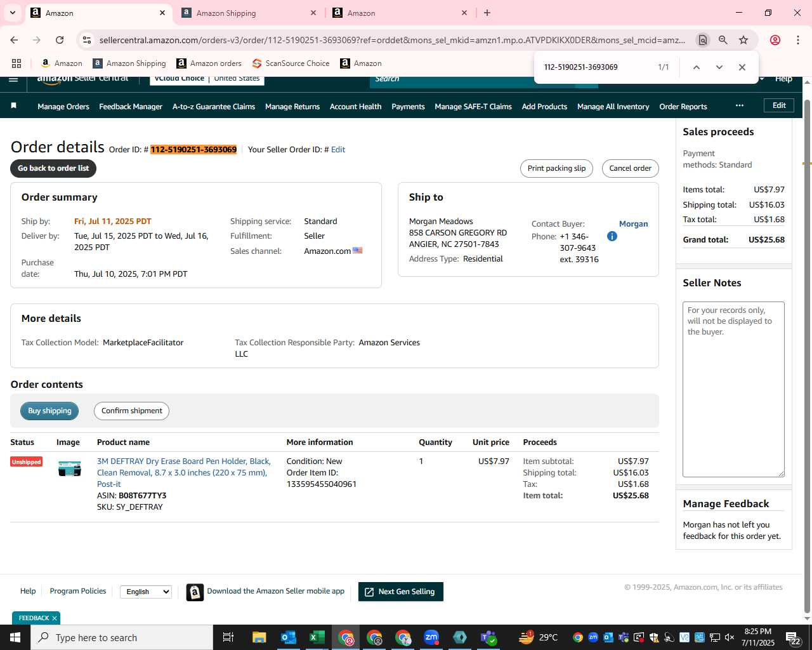Image resolution: width=812 pixels, height=650 pixels.
Task: Open A-to-z Guarantee Claims
Action: point(214,107)
